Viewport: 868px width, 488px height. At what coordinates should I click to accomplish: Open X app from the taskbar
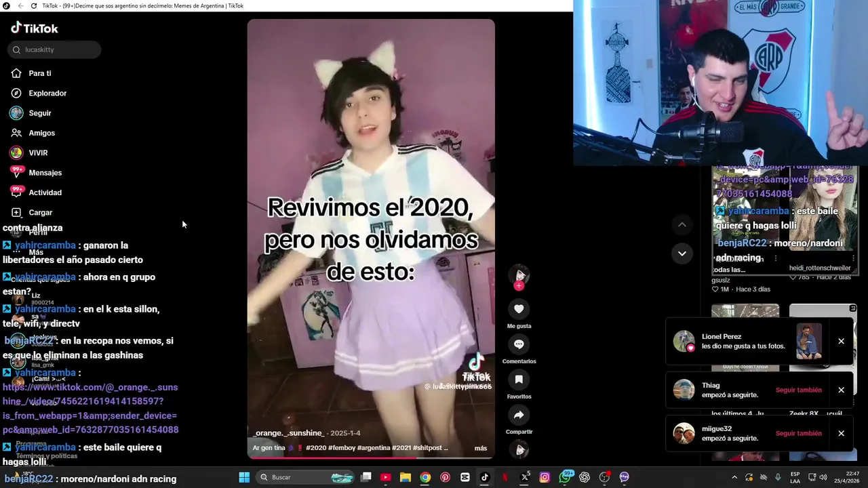(525, 477)
